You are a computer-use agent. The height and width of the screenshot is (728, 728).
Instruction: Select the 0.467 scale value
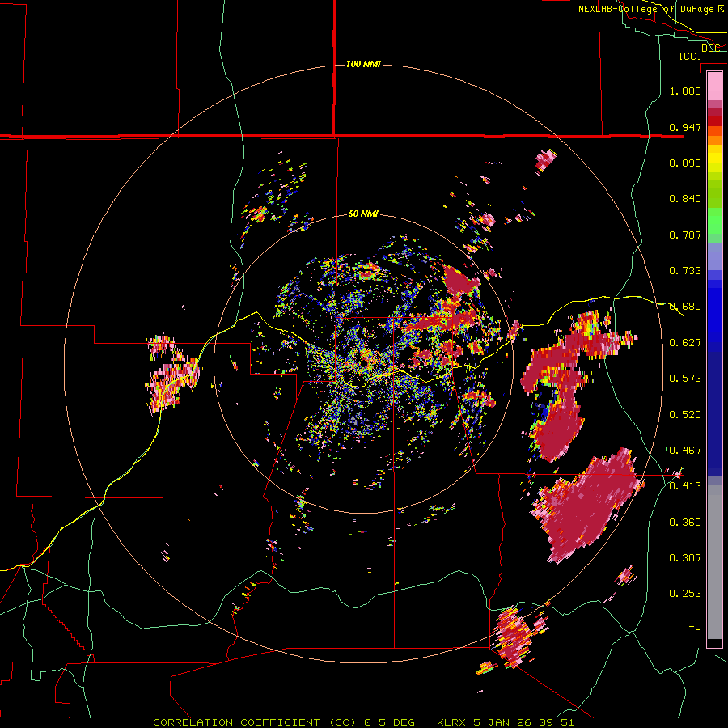coord(685,450)
